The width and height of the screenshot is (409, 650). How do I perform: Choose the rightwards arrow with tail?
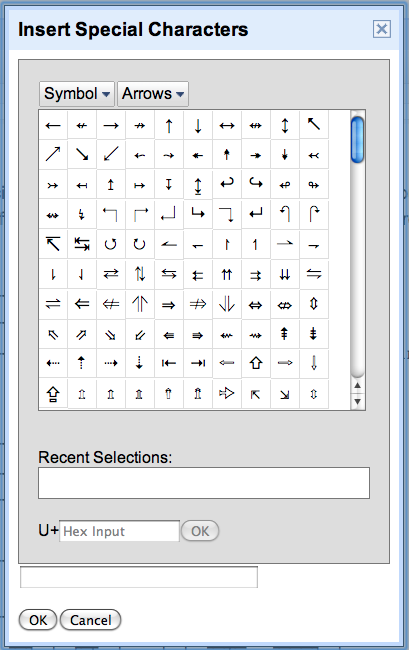53,184
